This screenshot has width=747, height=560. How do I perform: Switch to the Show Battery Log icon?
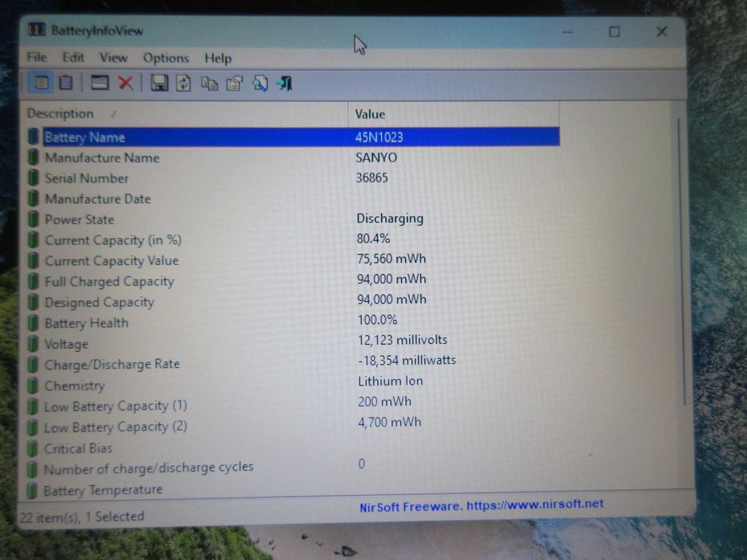click(66, 83)
